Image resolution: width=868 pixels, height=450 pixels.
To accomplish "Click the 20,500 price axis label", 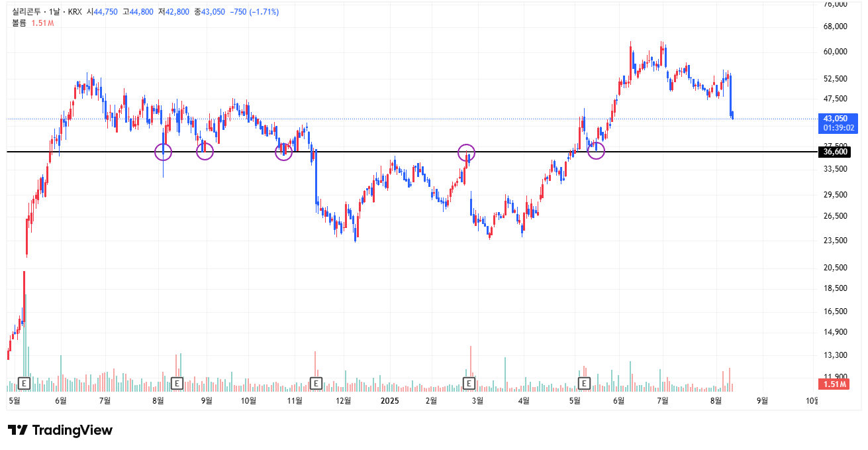I will 836,268.
